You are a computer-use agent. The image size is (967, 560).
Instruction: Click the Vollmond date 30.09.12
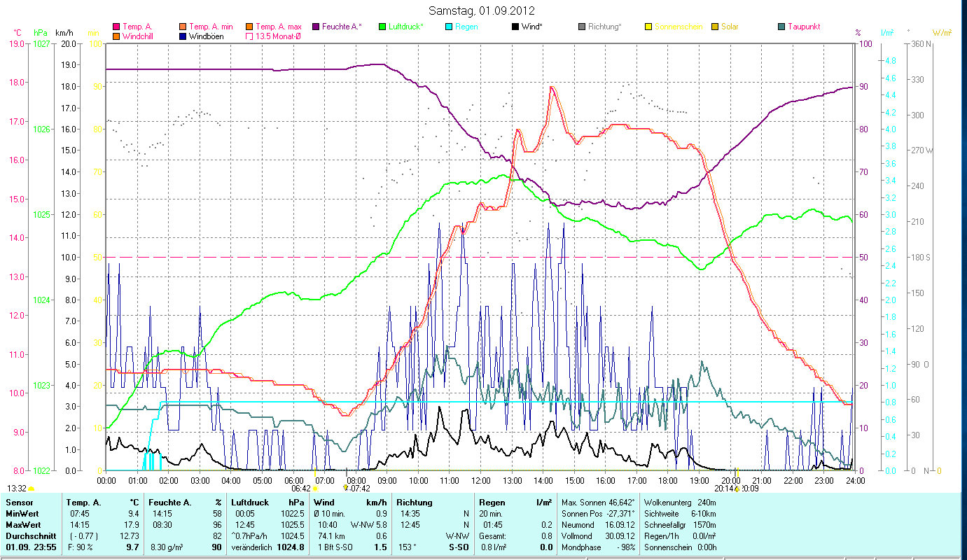coord(619,536)
